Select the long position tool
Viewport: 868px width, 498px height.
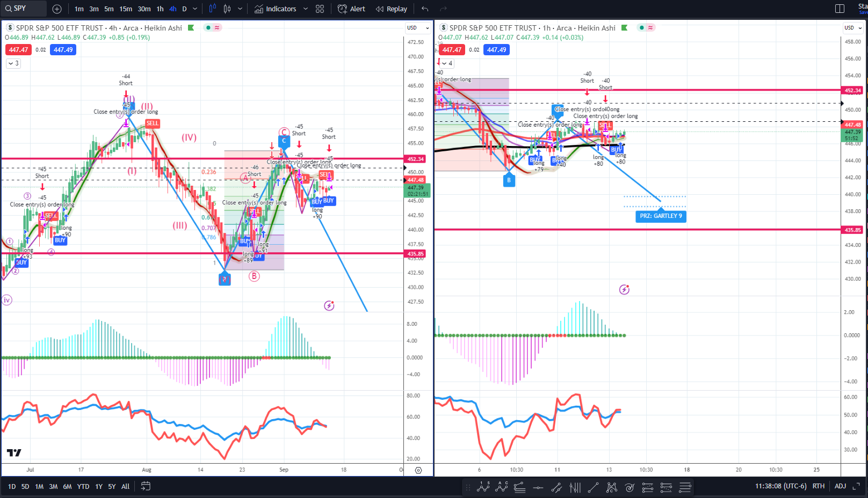648,487
